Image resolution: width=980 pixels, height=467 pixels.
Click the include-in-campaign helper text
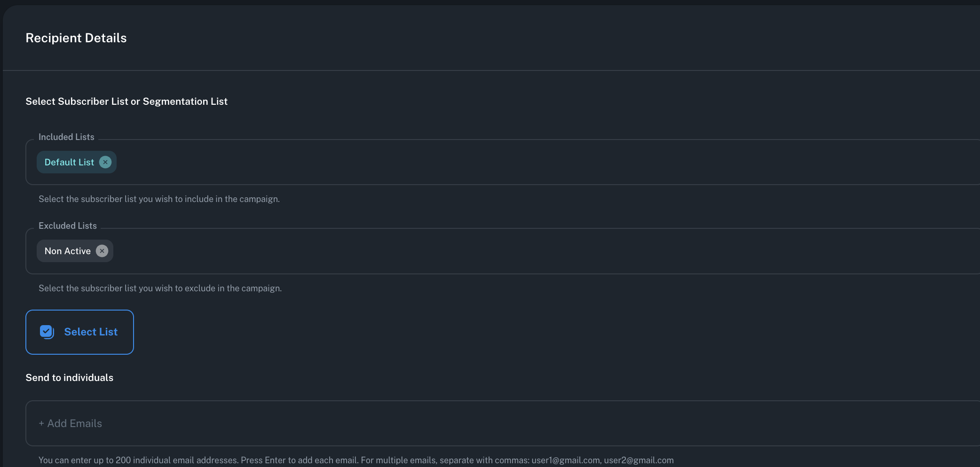159,199
